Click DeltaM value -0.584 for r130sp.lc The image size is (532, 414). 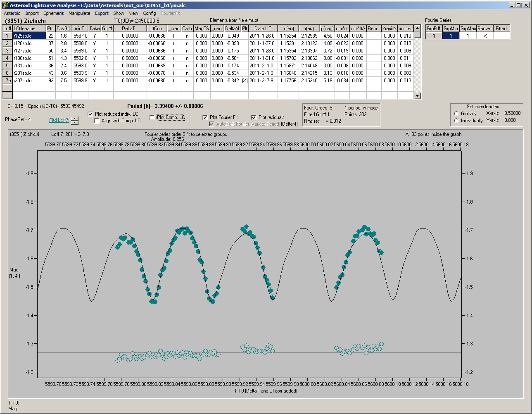232,58
